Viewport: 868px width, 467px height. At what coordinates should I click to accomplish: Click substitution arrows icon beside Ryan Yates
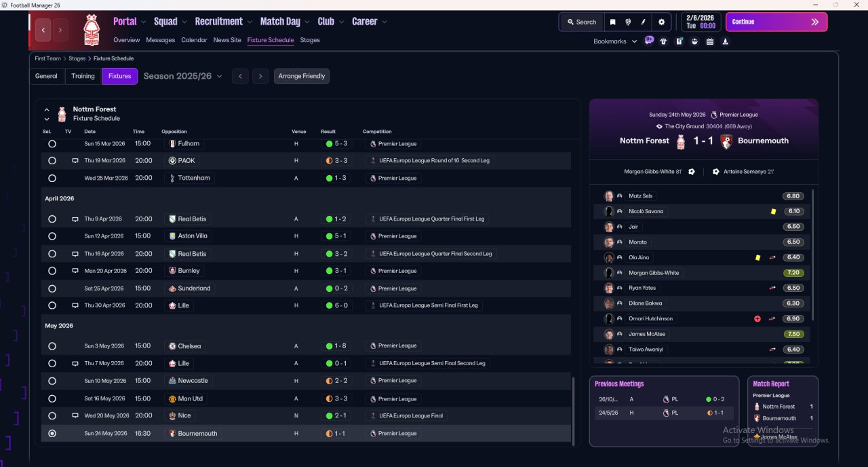pos(772,288)
